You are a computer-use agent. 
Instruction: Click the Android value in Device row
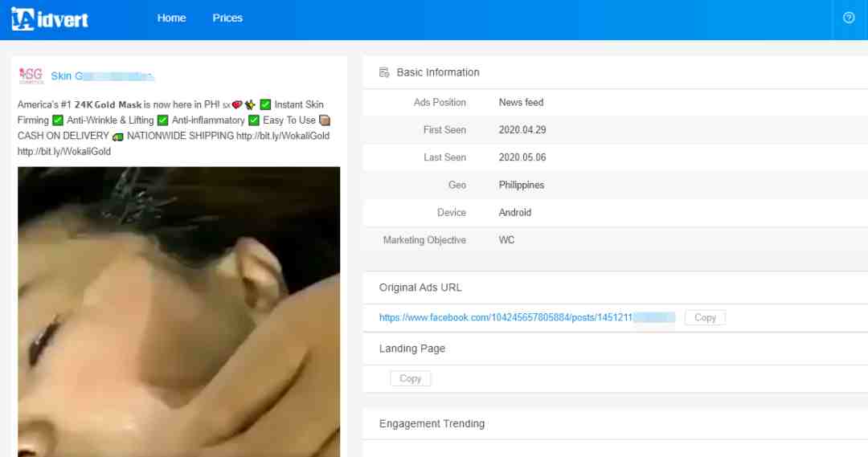[514, 213]
